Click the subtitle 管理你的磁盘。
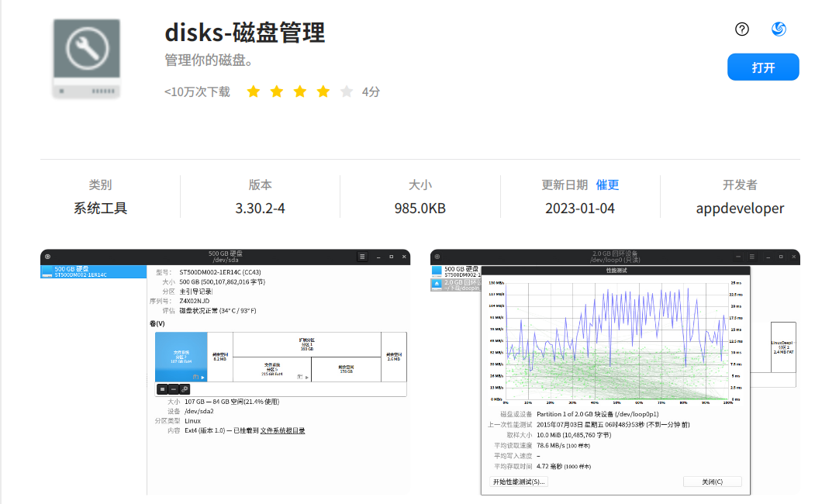Viewport: 815px width, 504px height. tap(209, 60)
